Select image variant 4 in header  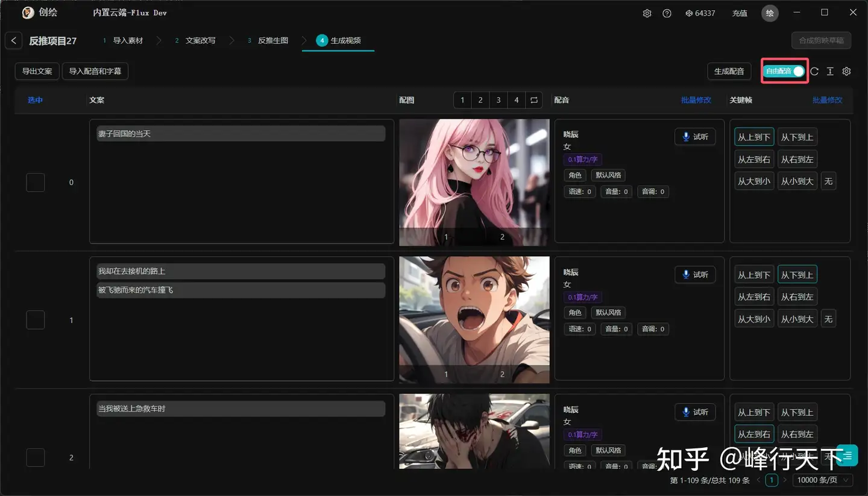pyautogui.click(x=517, y=100)
